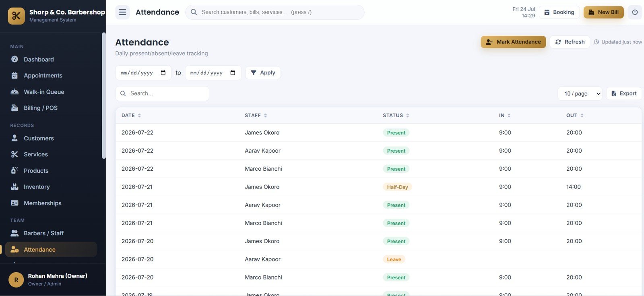Click the power logout icon in header
The image size is (644, 296).
coord(635,12)
